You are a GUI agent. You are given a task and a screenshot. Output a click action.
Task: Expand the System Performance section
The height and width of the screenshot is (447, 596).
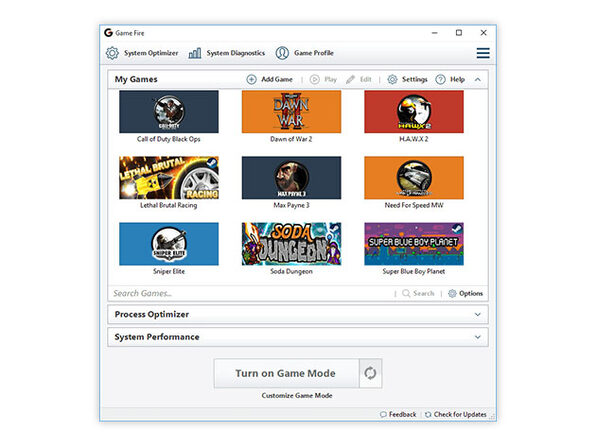478,337
